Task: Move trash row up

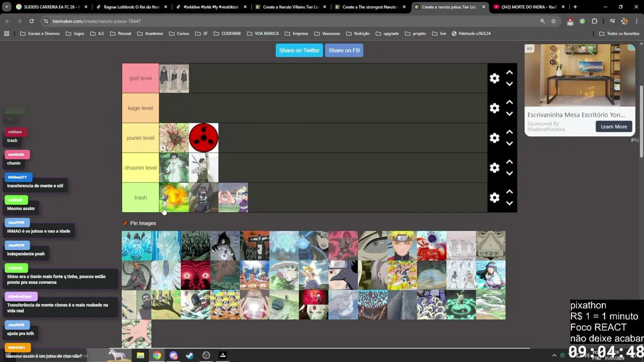Action: click(509, 192)
